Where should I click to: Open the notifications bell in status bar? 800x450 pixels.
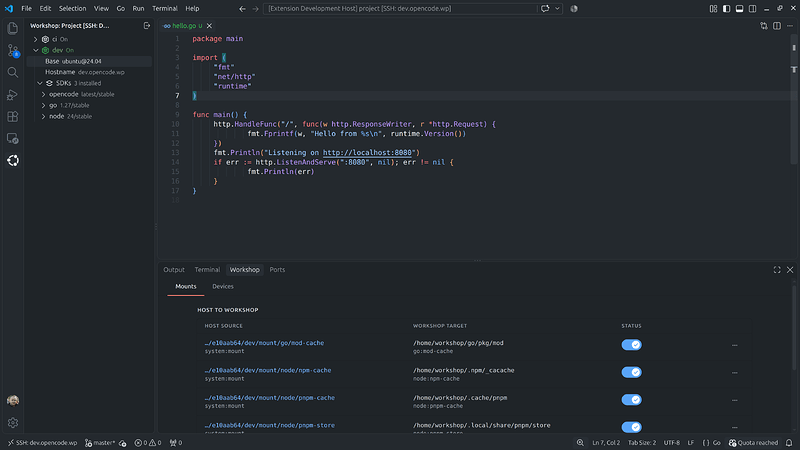click(789, 443)
